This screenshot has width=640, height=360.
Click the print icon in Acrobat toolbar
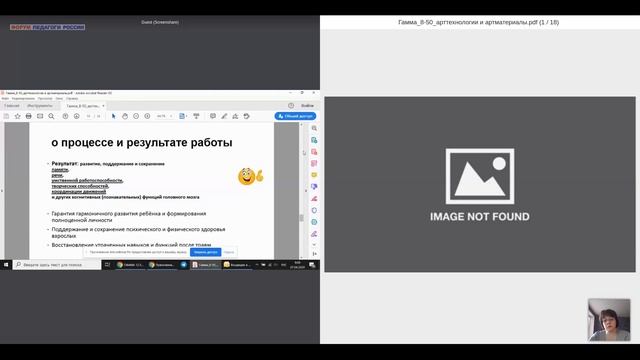point(29,116)
